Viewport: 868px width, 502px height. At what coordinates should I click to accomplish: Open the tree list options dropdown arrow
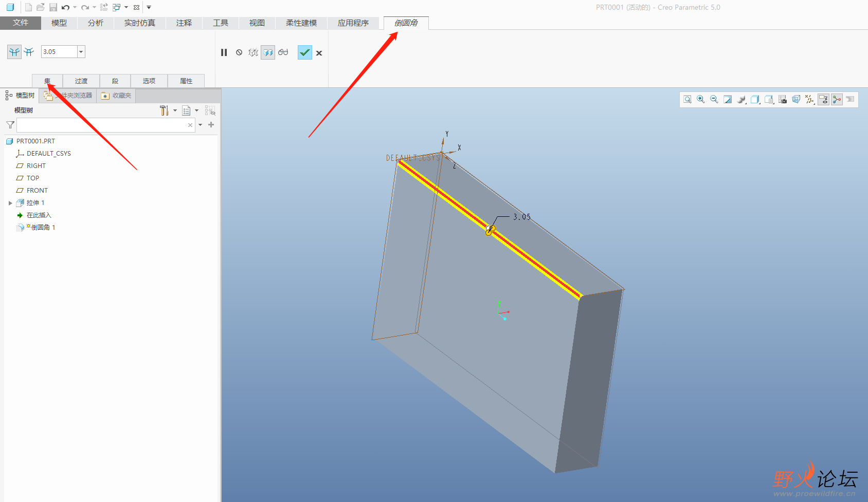(x=196, y=110)
